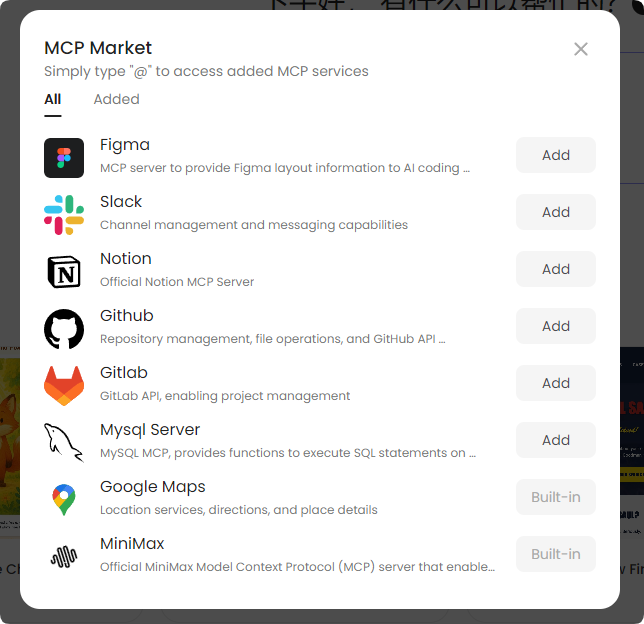Click the MiniMax waveform icon
The width and height of the screenshot is (644, 624).
(64, 557)
